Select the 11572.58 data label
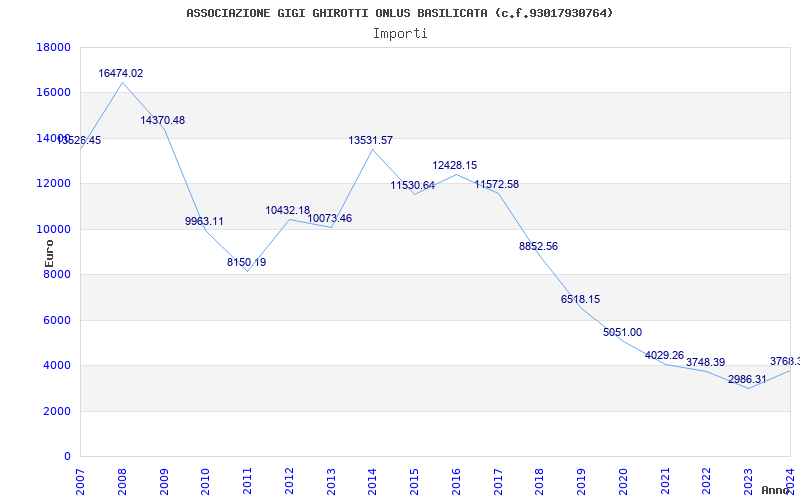Image resolution: width=800 pixels, height=500 pixels. [496, 185]
